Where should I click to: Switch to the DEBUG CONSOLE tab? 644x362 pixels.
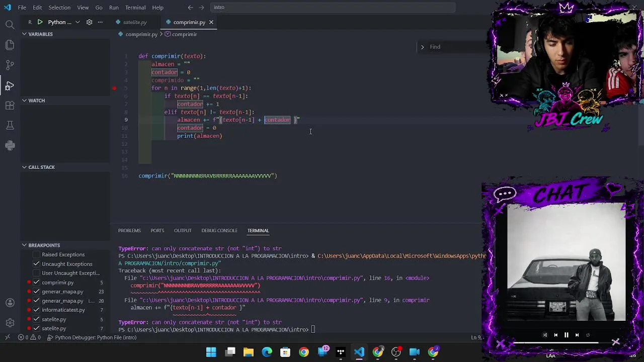[219, 231]
